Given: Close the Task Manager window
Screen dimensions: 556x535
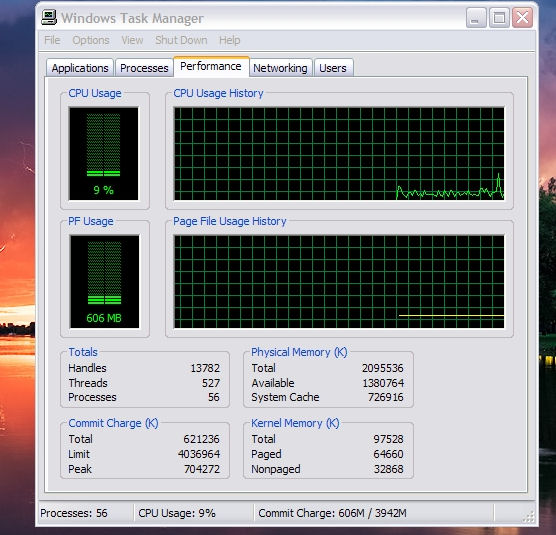Looking at the screenshot, I should (x=522, y=18).
